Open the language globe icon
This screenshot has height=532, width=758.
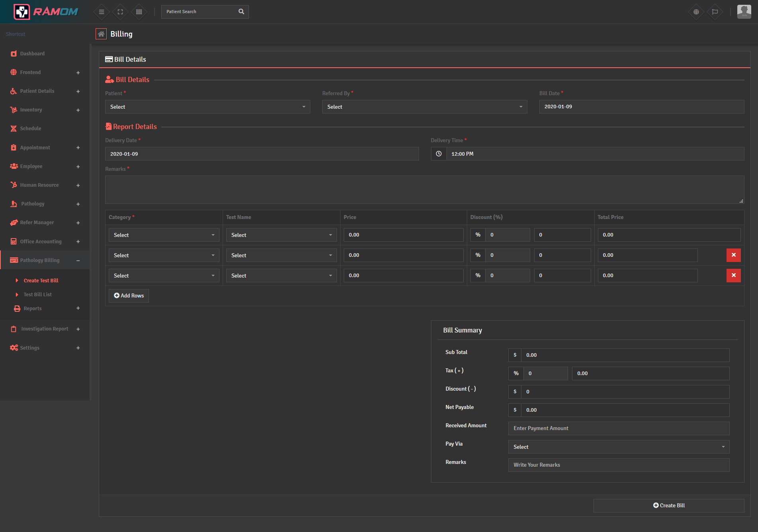[x=696, y=12]
